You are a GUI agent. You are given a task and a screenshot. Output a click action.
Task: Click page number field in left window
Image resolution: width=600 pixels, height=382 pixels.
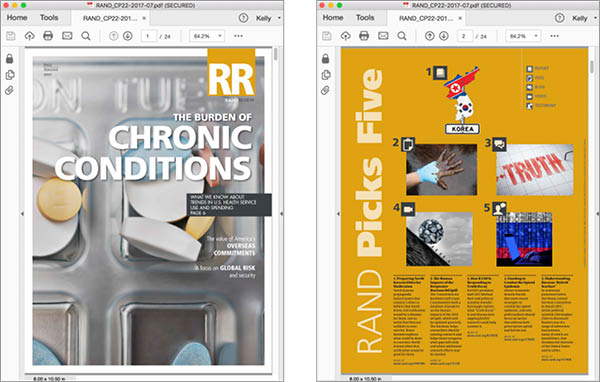(x=149, y=36)
